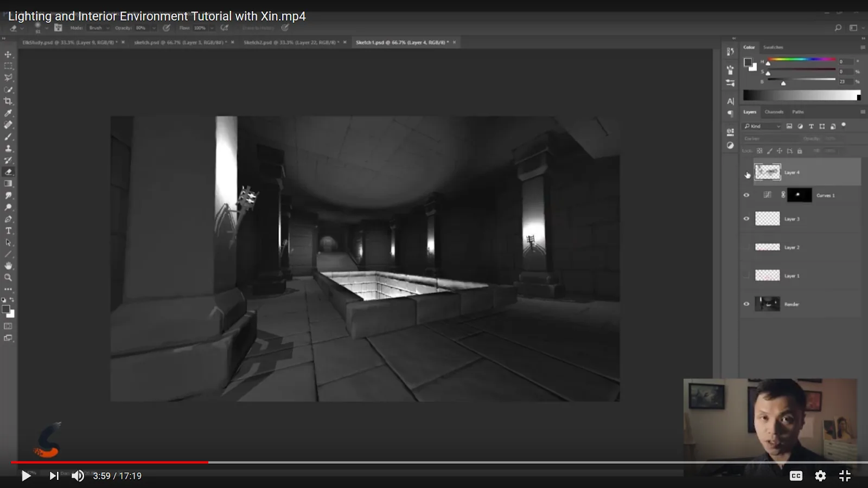Screen dimensions: 868x488
Task: Switch to the Channels tab
Action: 774,112
